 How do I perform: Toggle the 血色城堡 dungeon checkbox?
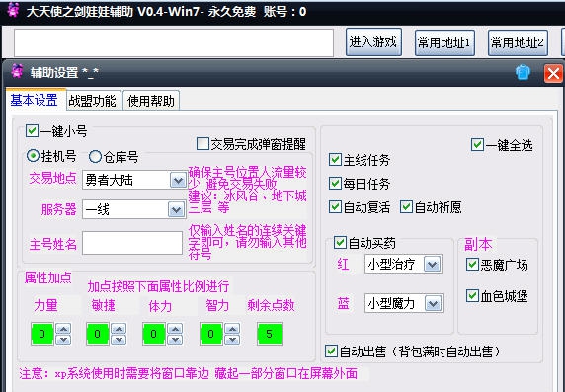[x=472, y=296]
